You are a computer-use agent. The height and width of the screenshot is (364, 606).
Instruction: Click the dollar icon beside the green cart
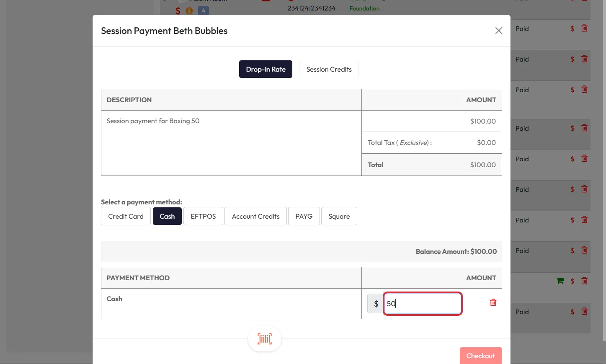pyautogui.click(x=572, y=281)
